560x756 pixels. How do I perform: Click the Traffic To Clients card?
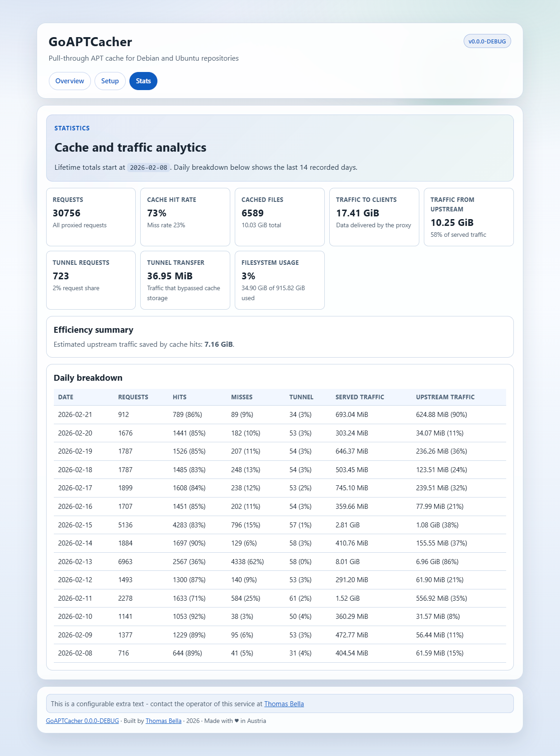[x=374, y=217]
